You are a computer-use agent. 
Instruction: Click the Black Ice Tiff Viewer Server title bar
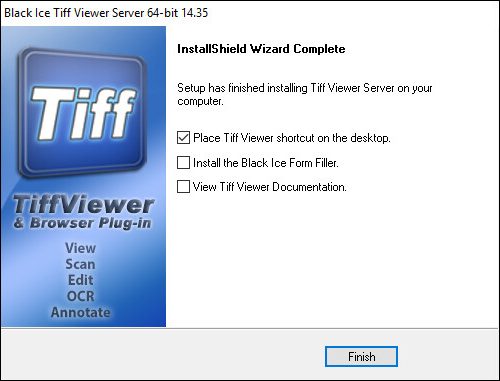click(x=250, y=13)
